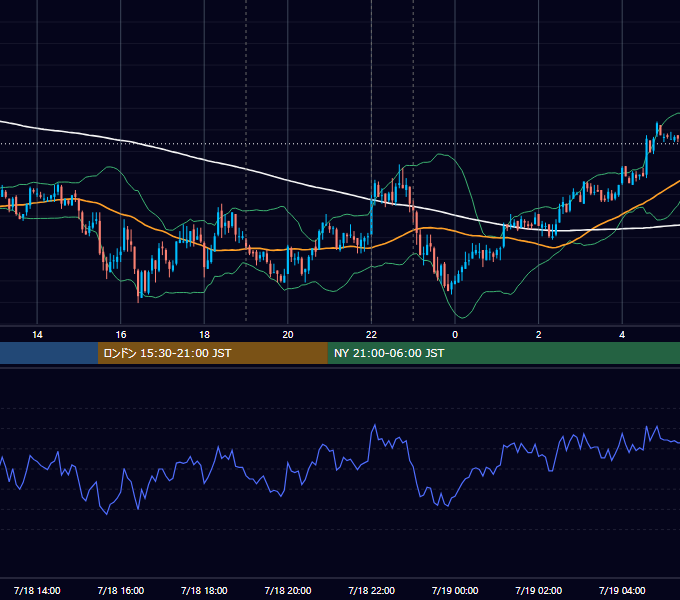Viewport: 680px width, 600px height.
Task: Click the hour label 14 on price chart axis
Action: [x=37, y=335]
